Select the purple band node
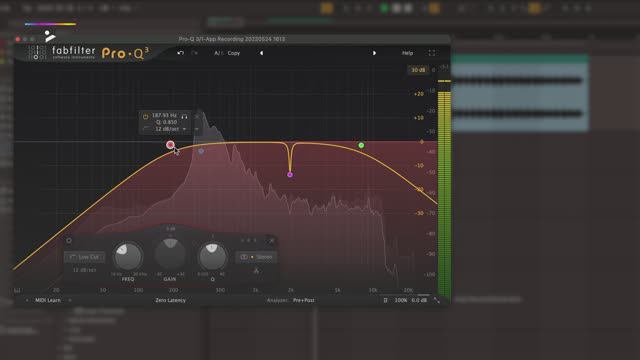640x360 pixels. 201,151
